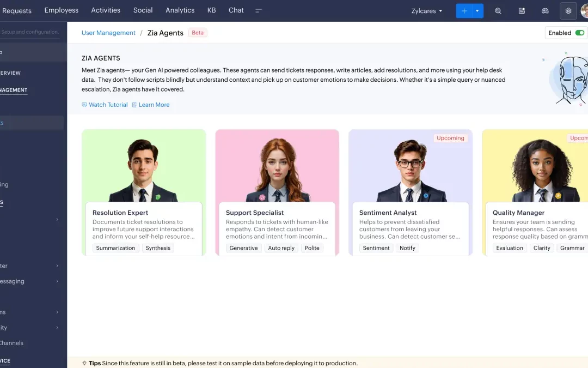Open the search icon in top bar
The image size is (588, 368).
(x=498, y=11)
